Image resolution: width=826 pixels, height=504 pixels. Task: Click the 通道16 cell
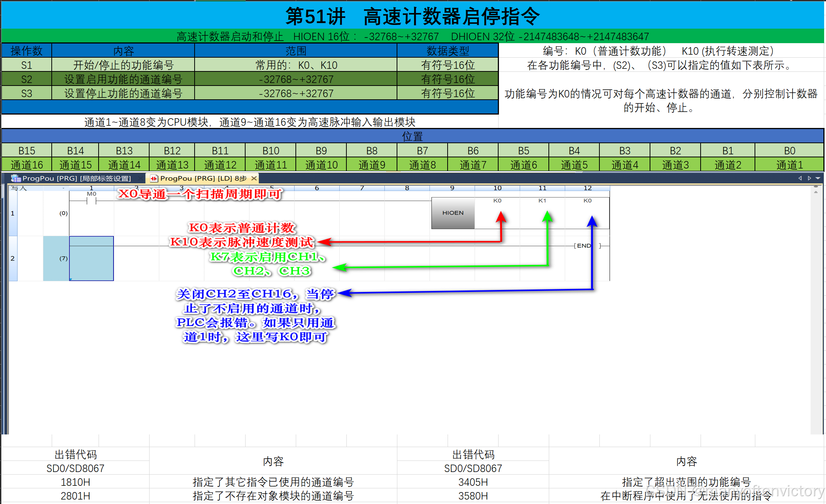click(26, 165)
